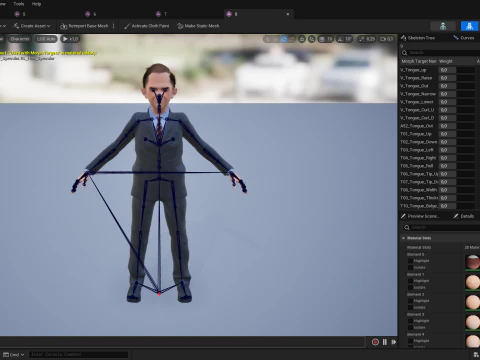Viewport: 480px width, 360px height.
Task: Select V_Tongue_Narrow morph target
Action: point(418,94)
